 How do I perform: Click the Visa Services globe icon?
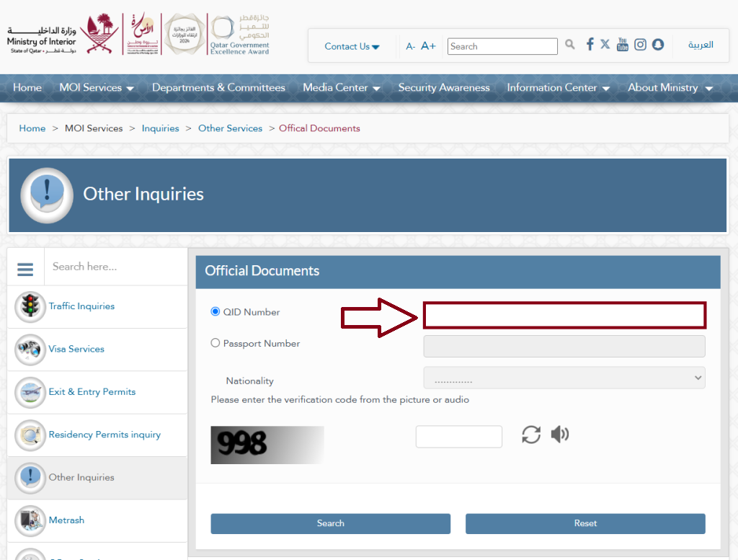30,349
